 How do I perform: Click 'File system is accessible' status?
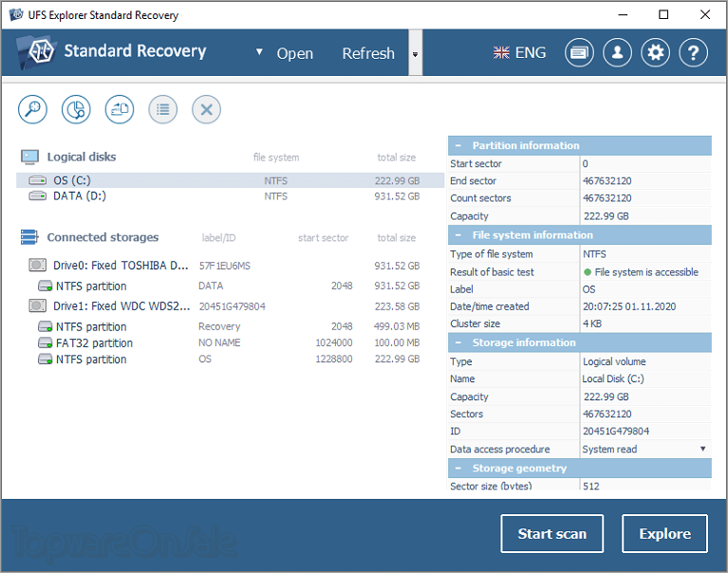click(x=646, y=272)
